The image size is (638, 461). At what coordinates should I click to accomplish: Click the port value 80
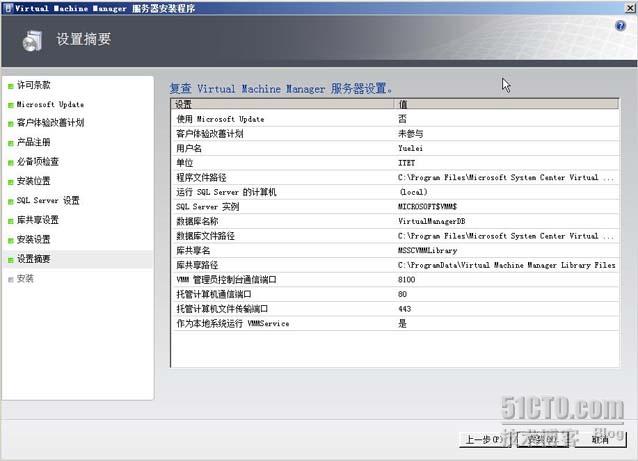point(402,294)
